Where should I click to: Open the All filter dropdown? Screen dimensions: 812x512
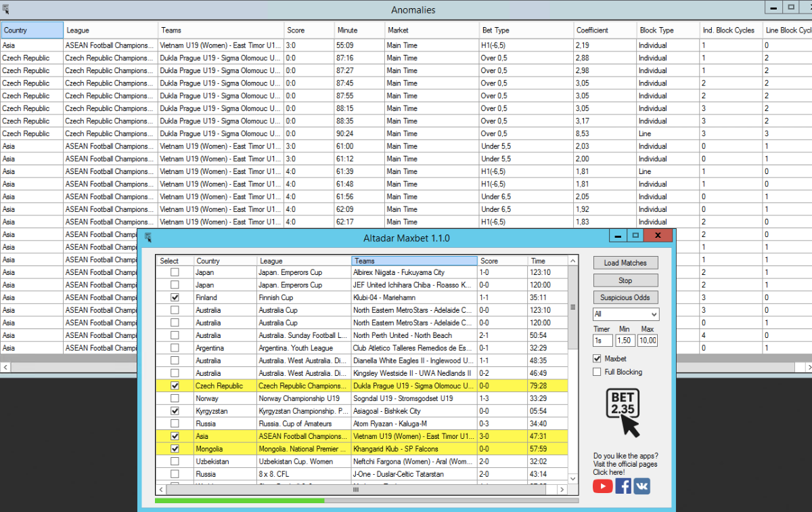(625, 314)
